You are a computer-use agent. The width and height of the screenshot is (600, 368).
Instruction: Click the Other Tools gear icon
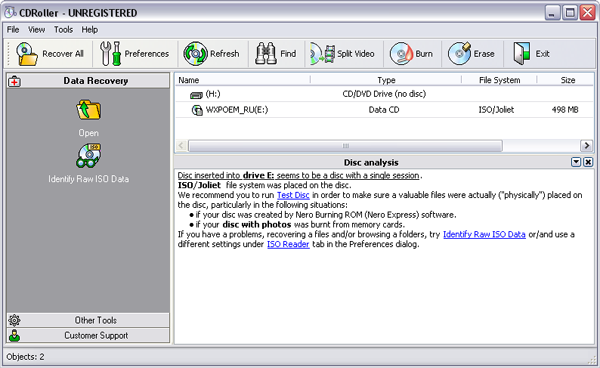click(x=15, y=320)
